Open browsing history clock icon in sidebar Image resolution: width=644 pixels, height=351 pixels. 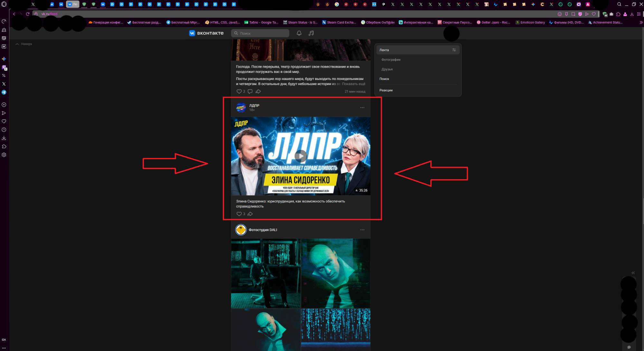(x=4, y=130)
